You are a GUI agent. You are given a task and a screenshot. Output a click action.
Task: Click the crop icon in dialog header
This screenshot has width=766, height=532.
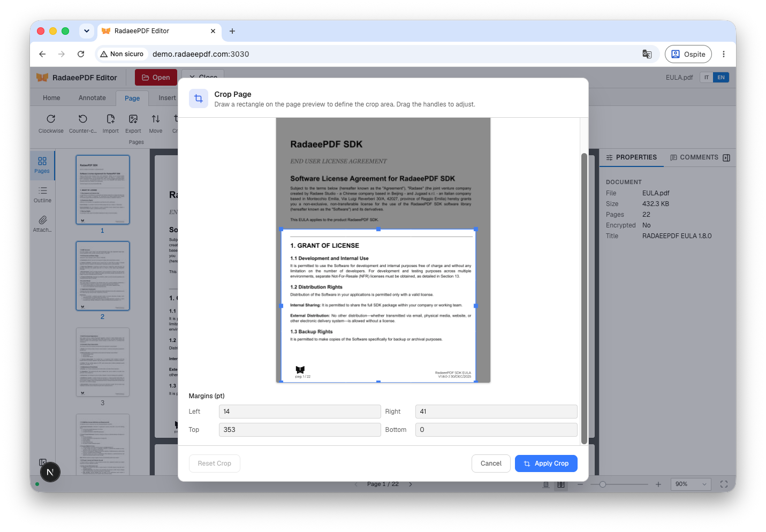199,98
